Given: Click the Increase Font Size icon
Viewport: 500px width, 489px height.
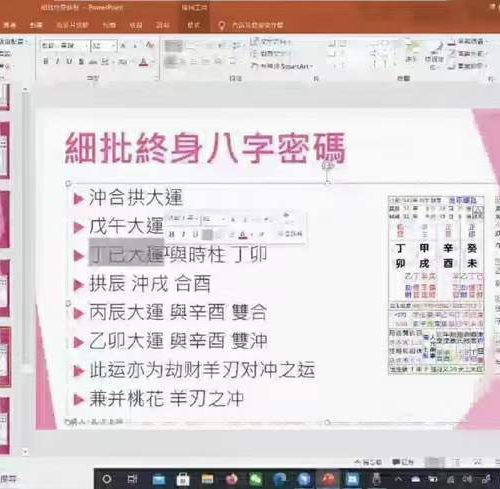Looking at the screenshot, I should (x=123, y=45).
